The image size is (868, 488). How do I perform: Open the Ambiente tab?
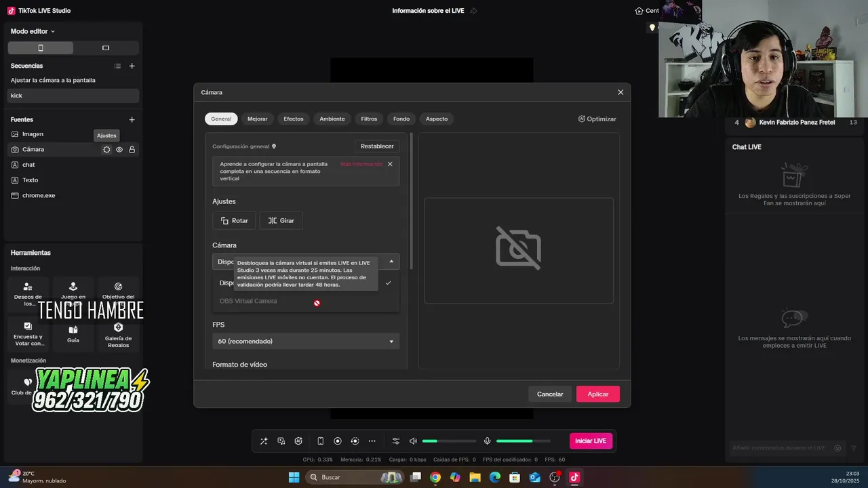click(x=332, y=119)
